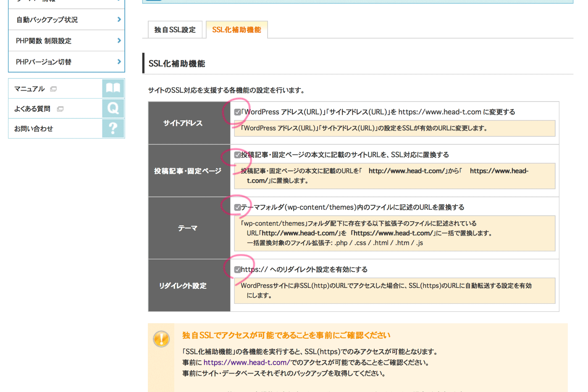
Task: Toggle the WordPress アドレス(URL) change checkbox
Action: (x=237, y=112)
